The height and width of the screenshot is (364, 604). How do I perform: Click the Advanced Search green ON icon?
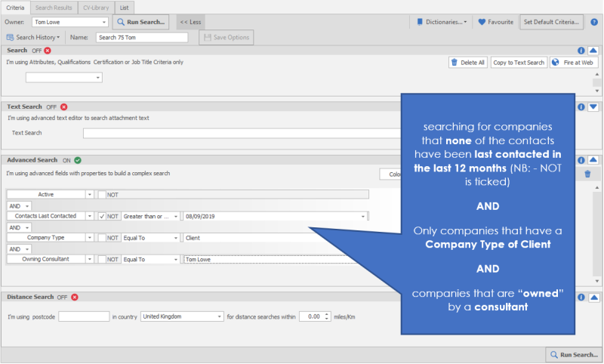79,160
